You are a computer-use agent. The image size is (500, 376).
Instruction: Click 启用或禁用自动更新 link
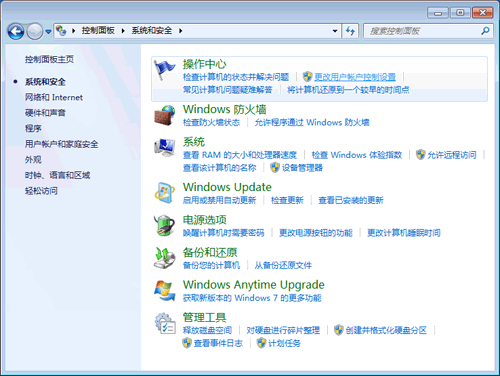pyautogui.click(x=219, y=200)
